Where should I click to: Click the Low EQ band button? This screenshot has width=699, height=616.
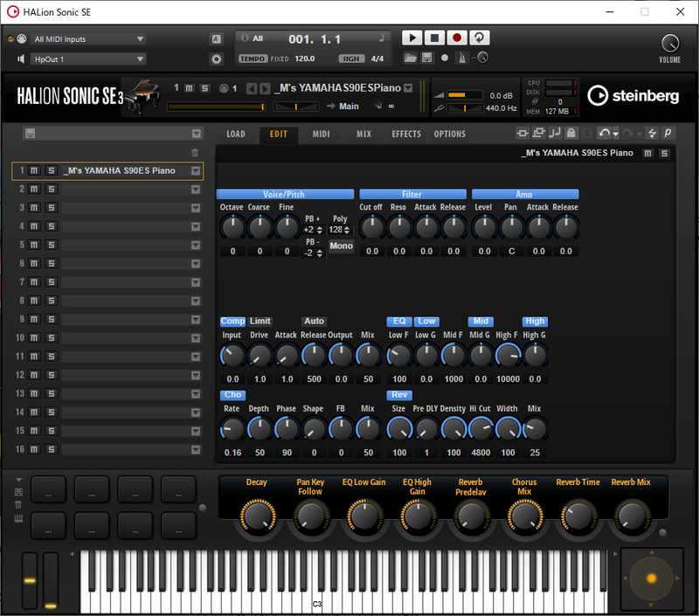click(426, 322)
